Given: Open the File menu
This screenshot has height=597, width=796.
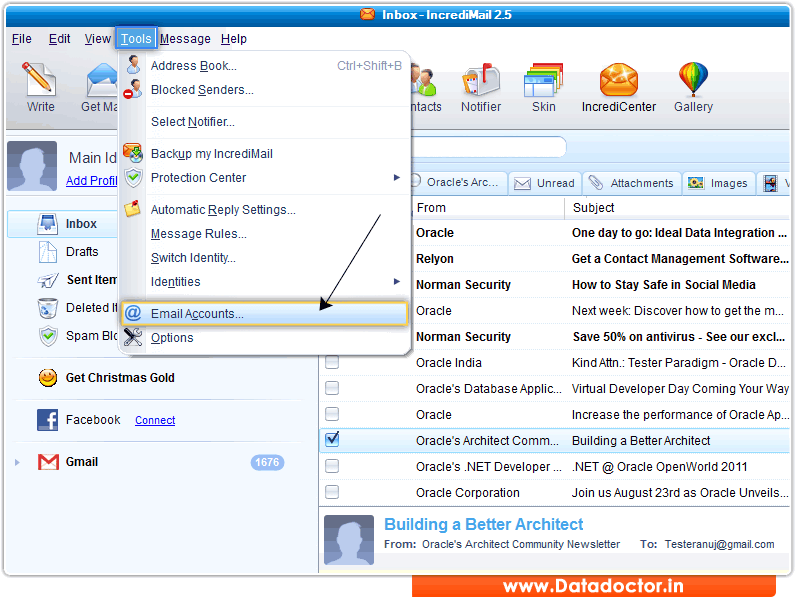Looking at the screenshot, I should tap(21, 39).
